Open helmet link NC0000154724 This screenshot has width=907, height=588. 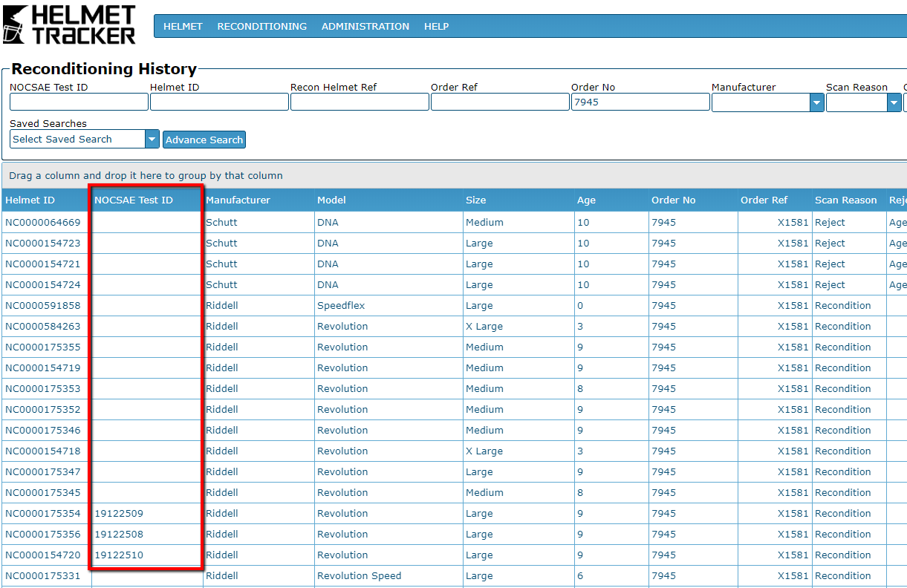coord(43,284)
